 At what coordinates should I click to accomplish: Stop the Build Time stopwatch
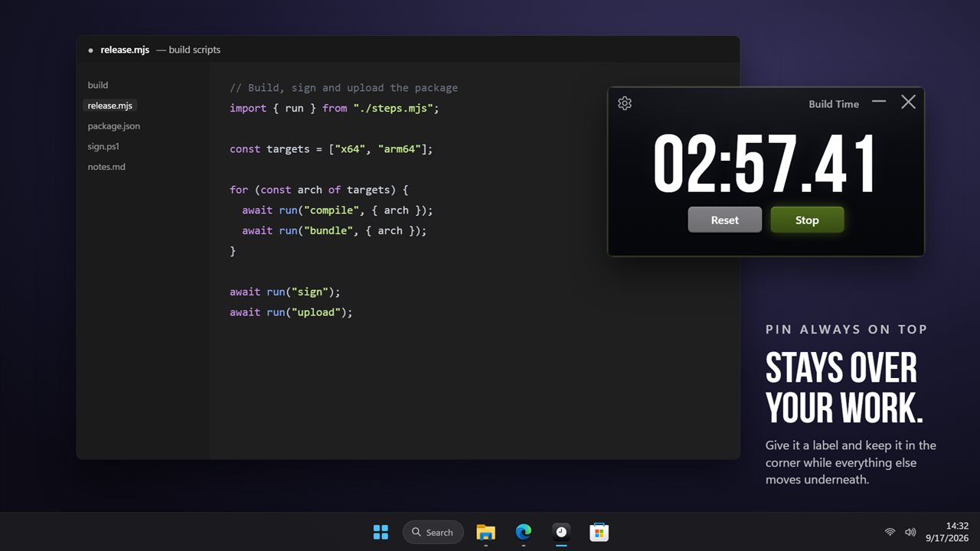(807, 220)
